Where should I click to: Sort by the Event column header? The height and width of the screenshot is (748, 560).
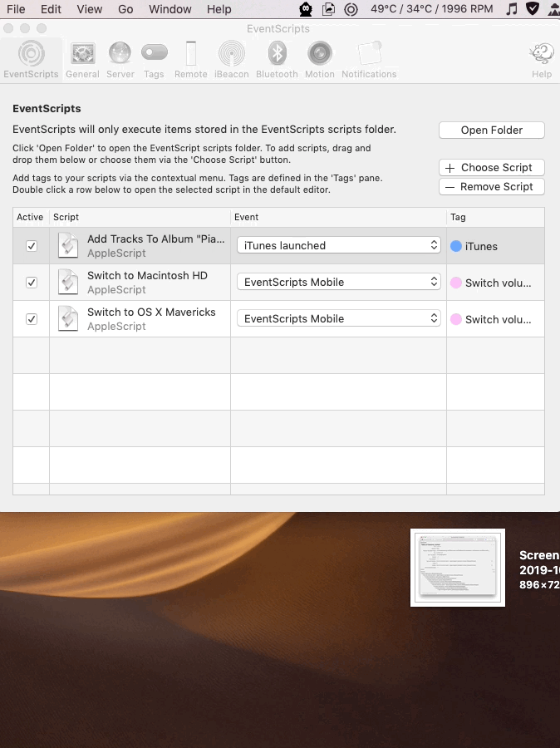click(339, 217)
